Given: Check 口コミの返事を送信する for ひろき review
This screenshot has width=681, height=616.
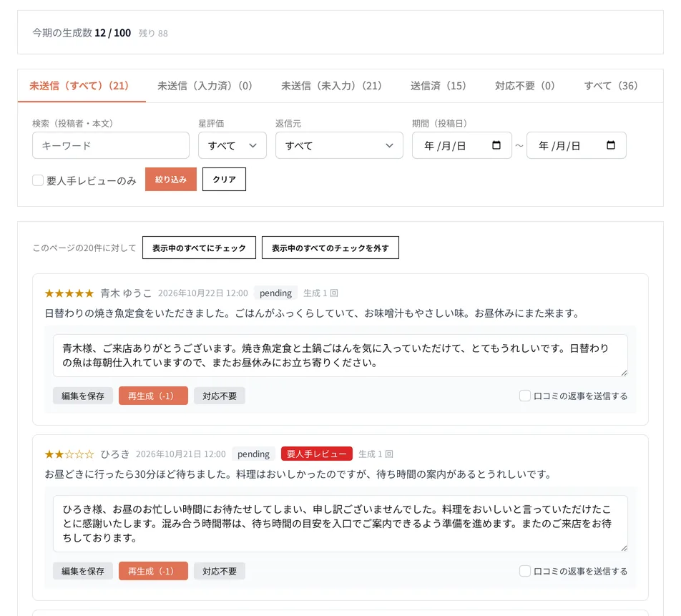Looking at the screenshot, I should pos(524,571).
